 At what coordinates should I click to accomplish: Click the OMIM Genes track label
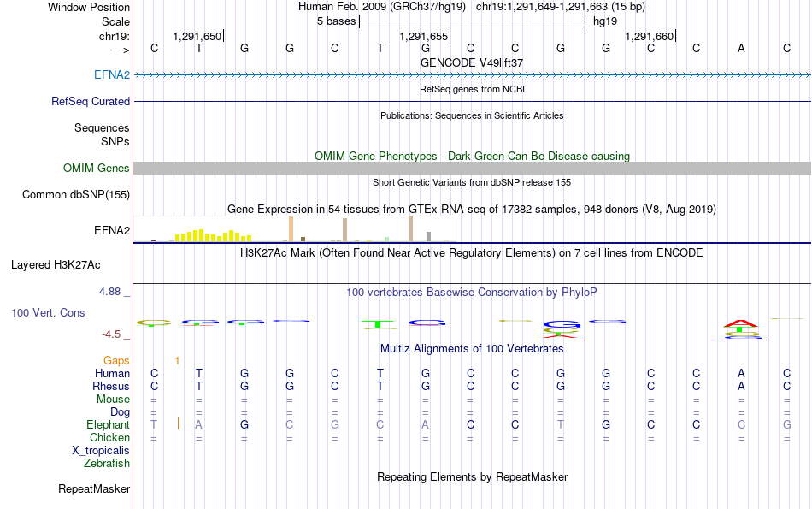[x=97, y=168]
